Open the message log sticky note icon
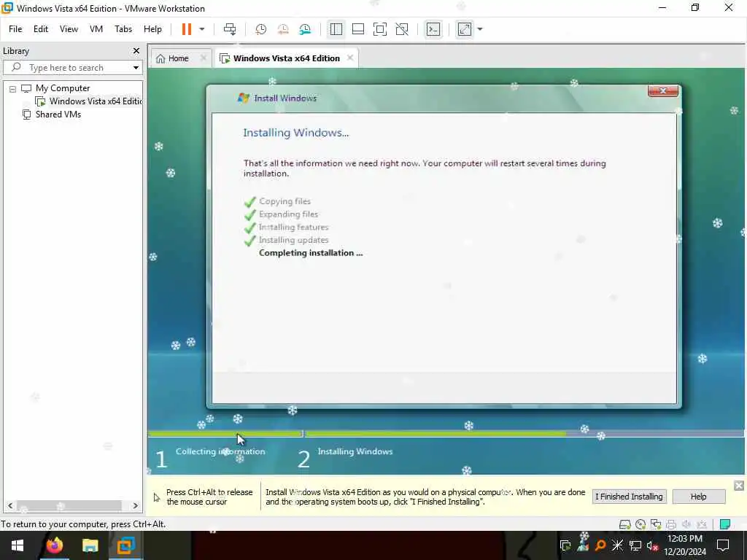The height and width of the screenshot is (560, 747). click(x=725, y=524)
